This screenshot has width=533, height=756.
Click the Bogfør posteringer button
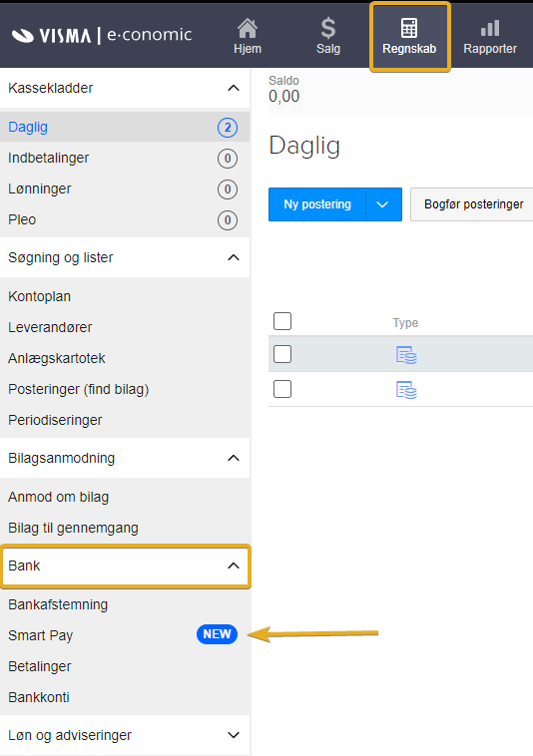(x=474, y=204)
